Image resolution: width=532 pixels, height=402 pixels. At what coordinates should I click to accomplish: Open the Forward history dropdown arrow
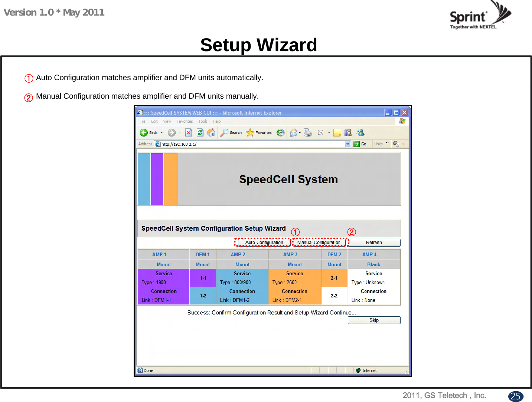pyautogui.click(x=180, y=133)
